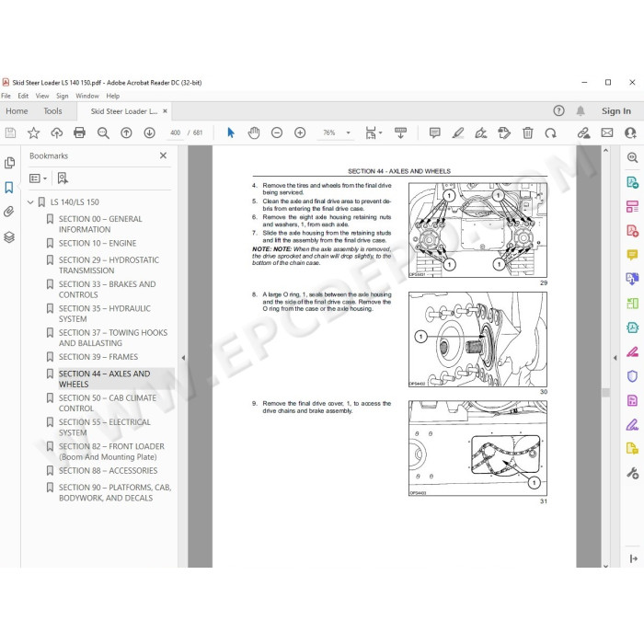The width and height of the screenshot is (644, 644).
Task: Open Section 39 – Frames bookmark
Action: 98,357
